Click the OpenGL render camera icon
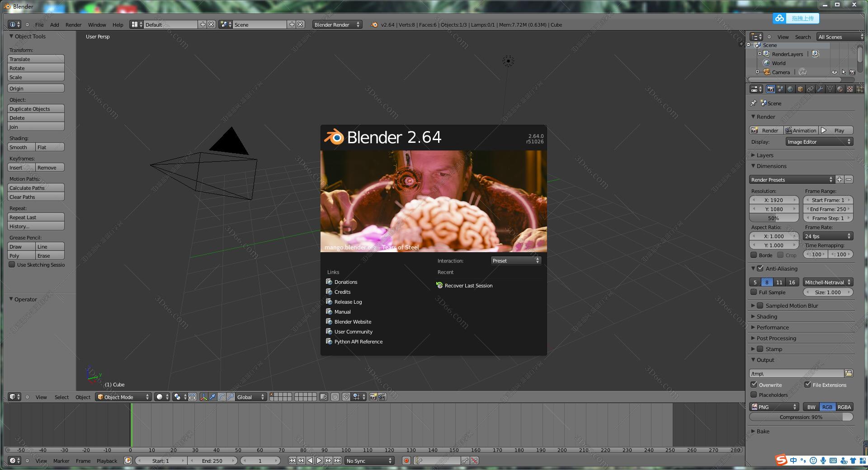The width and height of the screenshot is (868, 470). click(x=373, y=397)
